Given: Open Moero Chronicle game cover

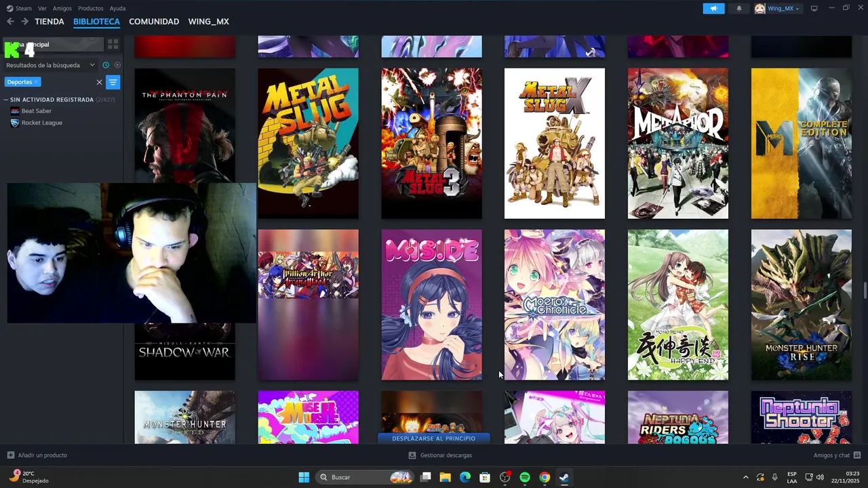Looking at the screenshot, I should pyautogui.click(x=555, y=304).
